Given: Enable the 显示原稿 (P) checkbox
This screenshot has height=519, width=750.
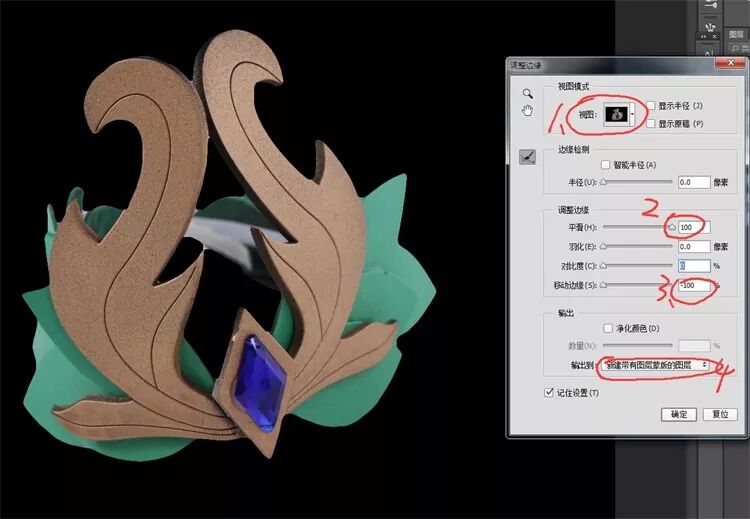Looking at the screenshot, I should pyautogui.click(x=651, y=123).
